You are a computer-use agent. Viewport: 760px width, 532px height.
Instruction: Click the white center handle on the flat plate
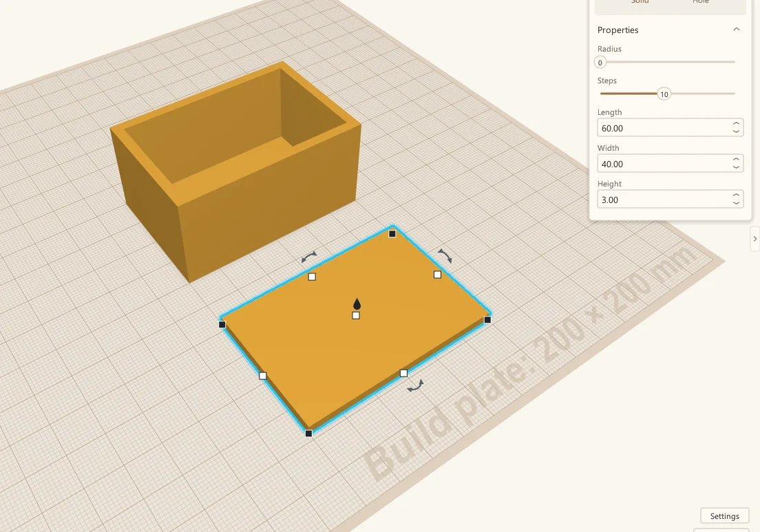pyautogui.click(x=356, y=315)
